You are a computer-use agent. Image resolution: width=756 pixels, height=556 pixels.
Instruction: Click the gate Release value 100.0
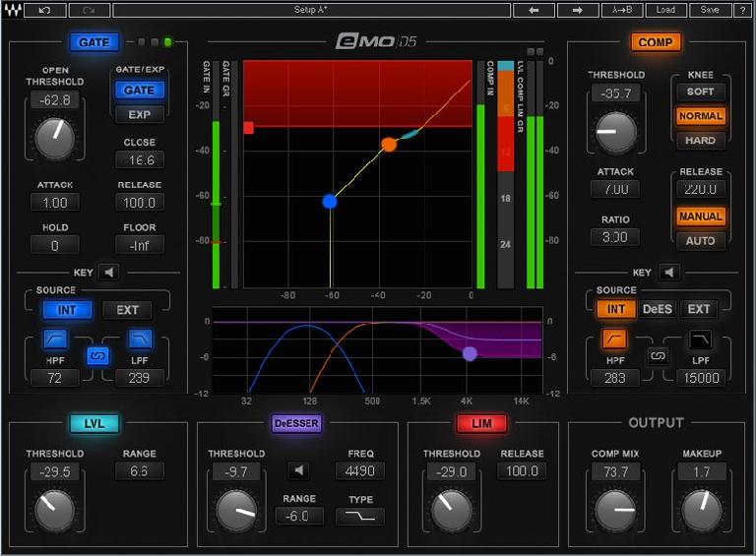[x=140, y=203]
